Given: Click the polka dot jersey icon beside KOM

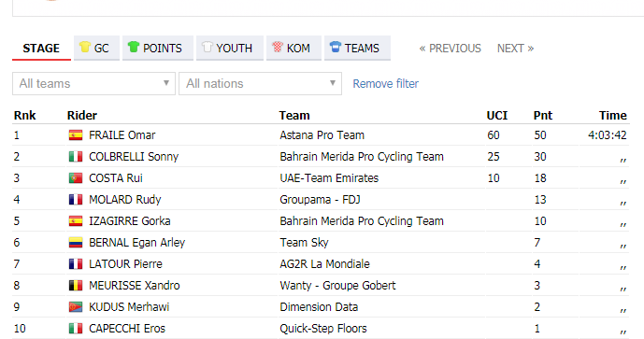Looking at the screenshot, I should (278, 47).
